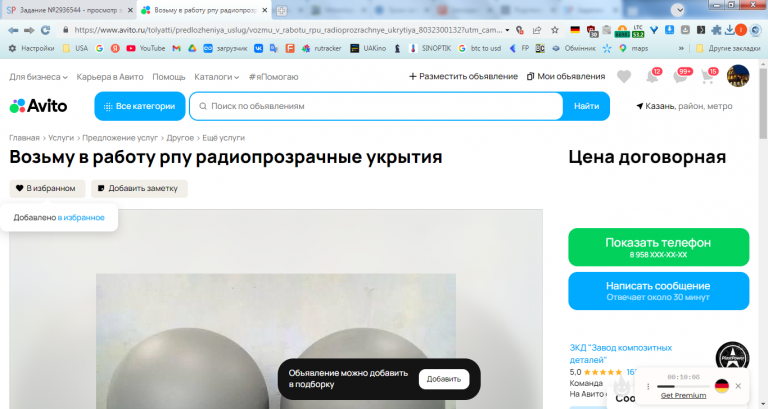Go back using the browser back arrow
768x409 pixels.
pos(13,30)
